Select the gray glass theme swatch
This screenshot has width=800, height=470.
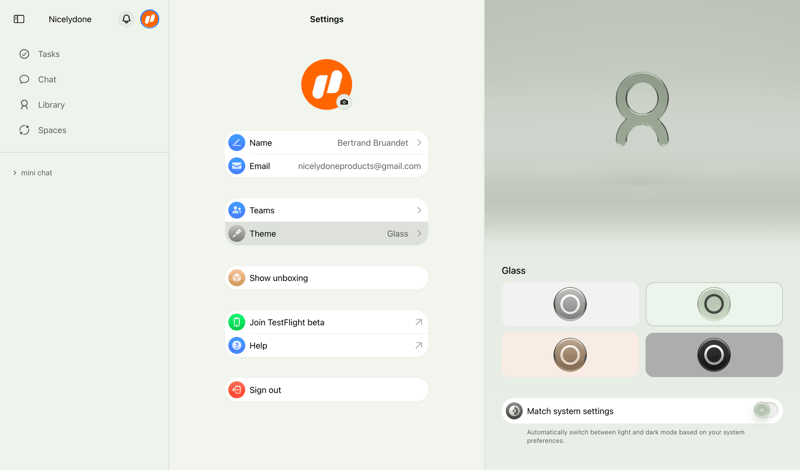point(570,304)
